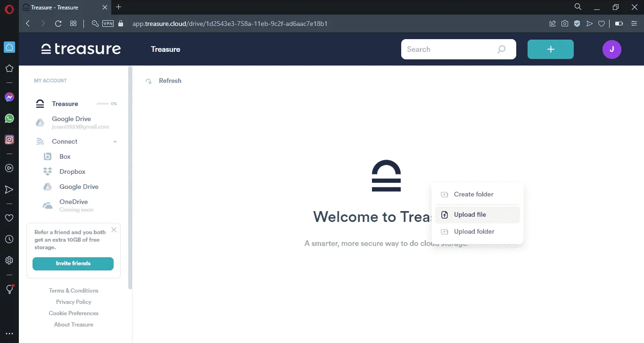
Task: Open the three-dot sidebar setup menu
Action: tap(9, 334)
